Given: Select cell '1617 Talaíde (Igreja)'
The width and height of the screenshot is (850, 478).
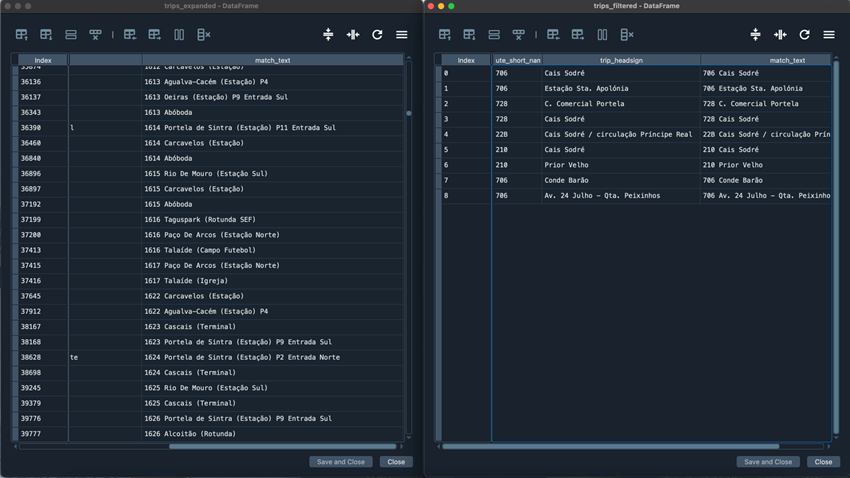Looking at the screenshot, I should [x=273, y=281].
